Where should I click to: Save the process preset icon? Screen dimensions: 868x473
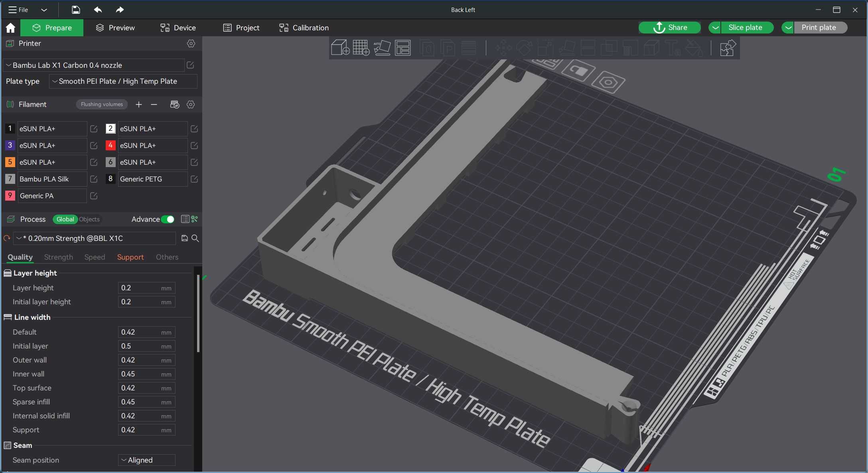tap(184, 238)
